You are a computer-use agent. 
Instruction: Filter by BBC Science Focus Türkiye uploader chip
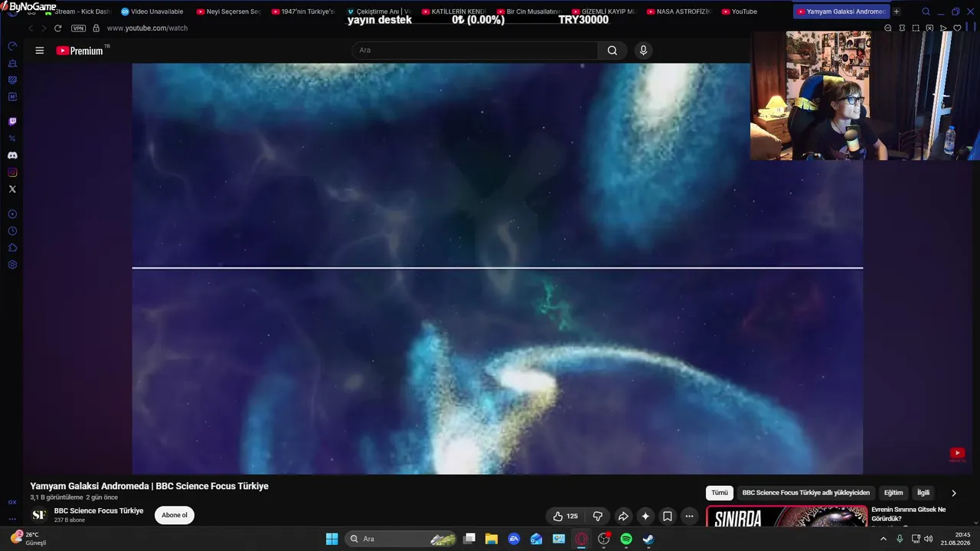pyautogui.click(x=806, y=493)
